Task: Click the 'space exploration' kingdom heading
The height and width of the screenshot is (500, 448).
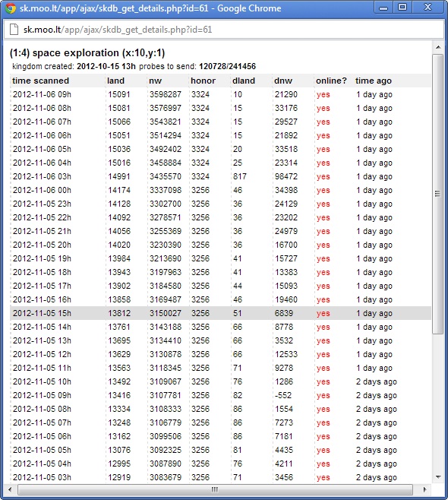Action: 76,53
